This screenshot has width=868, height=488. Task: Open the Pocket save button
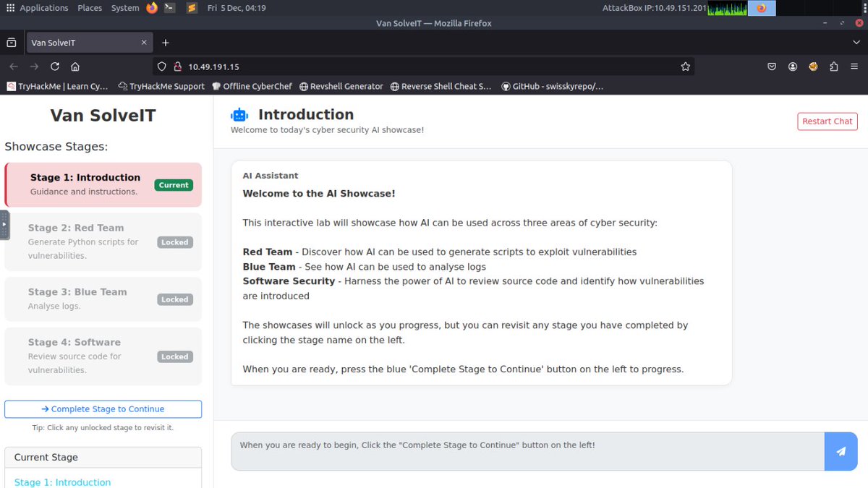(772, 67)
